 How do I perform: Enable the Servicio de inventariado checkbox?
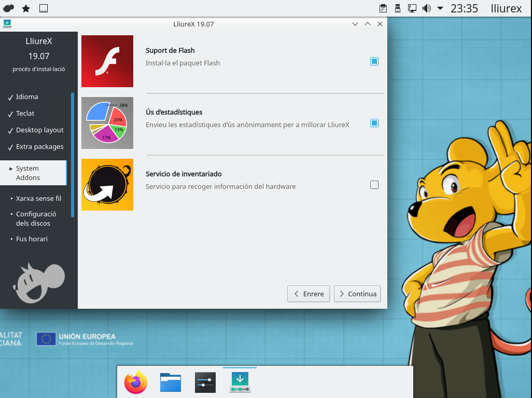pyautogui.click(x=374, y=185)
